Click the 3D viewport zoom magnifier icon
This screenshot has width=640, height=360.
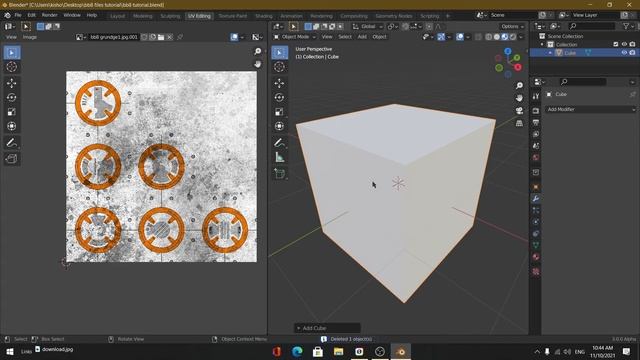point(519,85)
